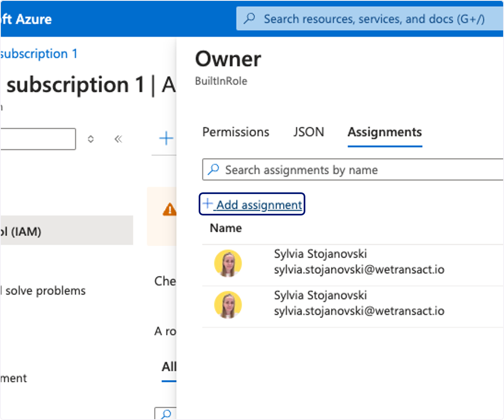Click the first Sylvia Stojanovski name text
This screenshot has width=504, height=420.
tap(320, 254)
